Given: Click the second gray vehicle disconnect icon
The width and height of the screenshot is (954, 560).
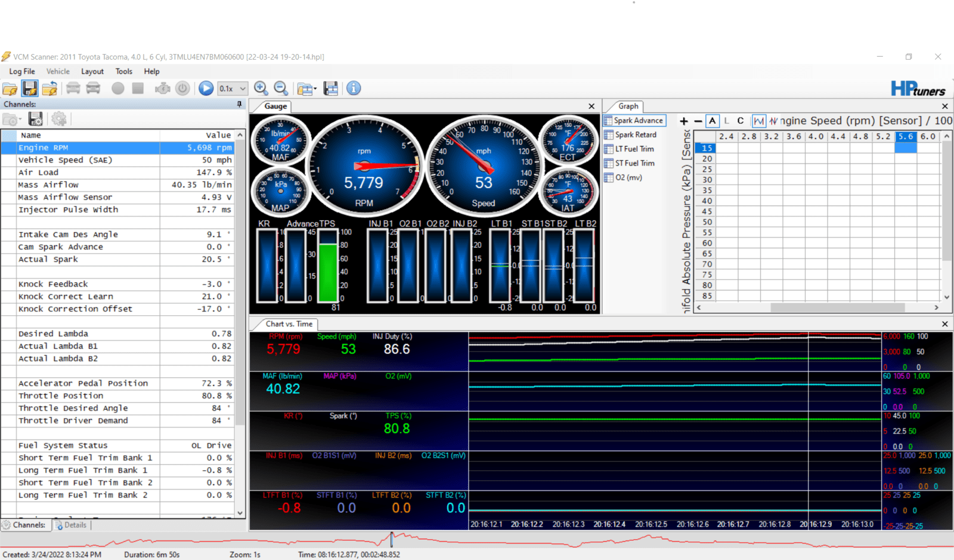Looking at the screenshot, I should pos(93,89).
